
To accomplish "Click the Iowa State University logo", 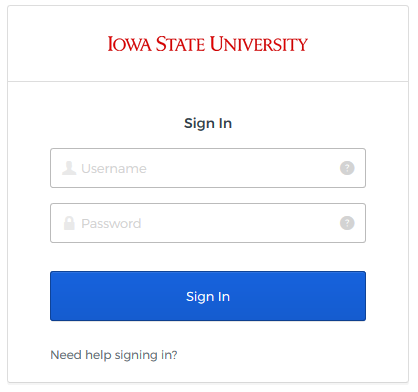I will (207, 44).
